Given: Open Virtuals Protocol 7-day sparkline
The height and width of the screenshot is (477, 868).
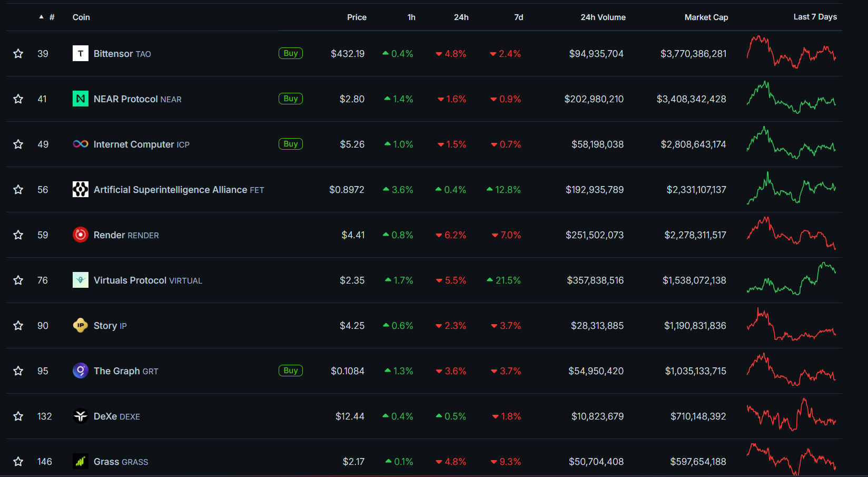Looking at the screenshot, I should [x=791, y=279].
